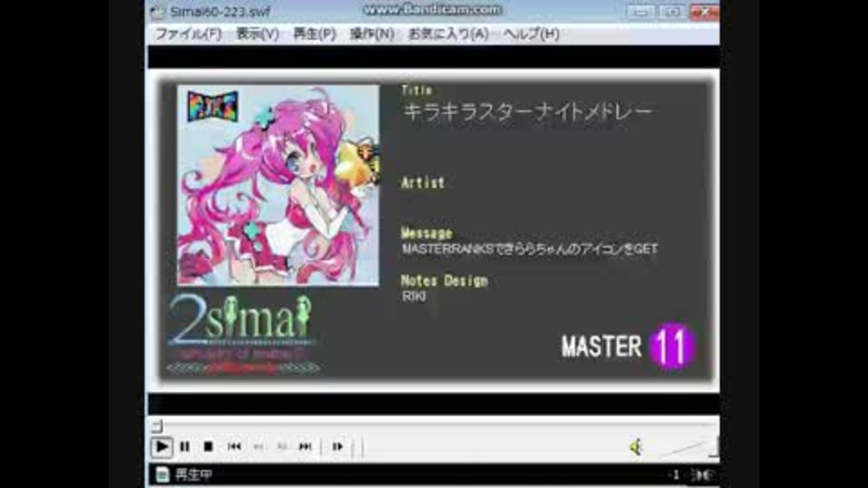Open the ヘルプ(H) menu
The width and height of the screenshot is (868, 488).
(x=532, y=34)
